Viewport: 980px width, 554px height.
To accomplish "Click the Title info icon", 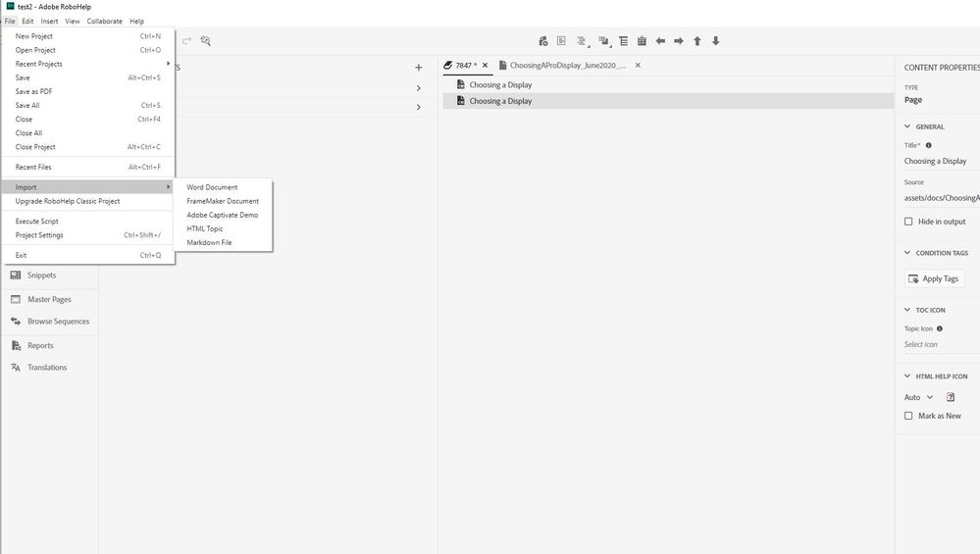I will [x=929, y=145].
